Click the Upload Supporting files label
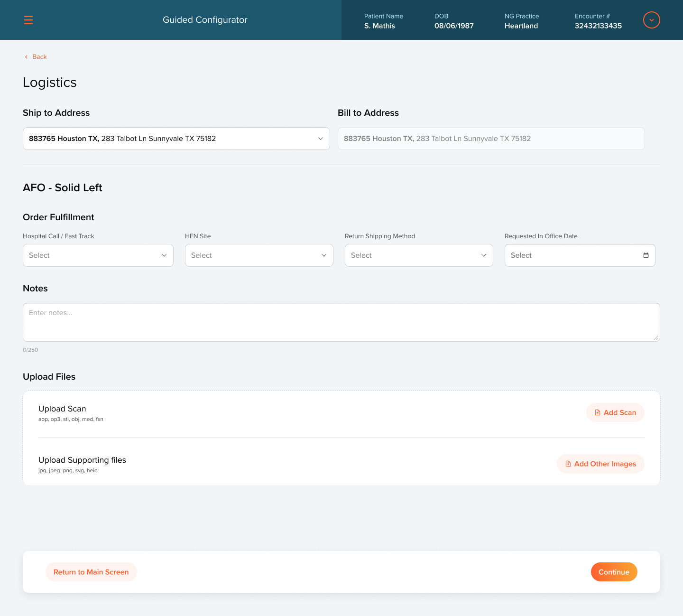Image resolution: width=683 pixels, height=616 pixels. 82,460
